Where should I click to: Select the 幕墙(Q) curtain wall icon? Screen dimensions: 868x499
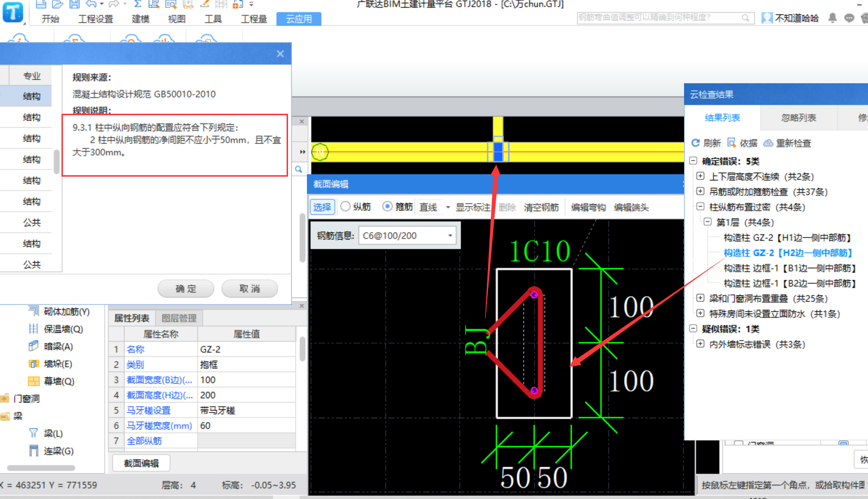click(33, 381)
